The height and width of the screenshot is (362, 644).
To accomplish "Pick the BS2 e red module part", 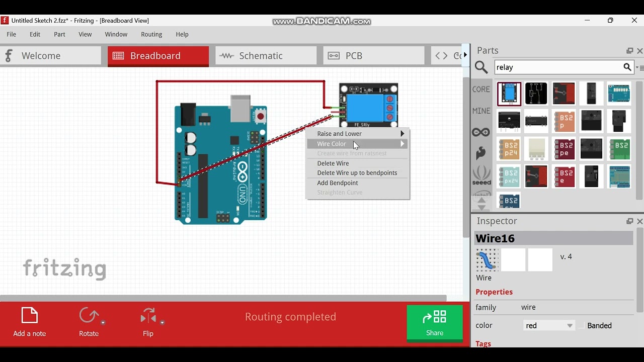I will click(563, 177).
